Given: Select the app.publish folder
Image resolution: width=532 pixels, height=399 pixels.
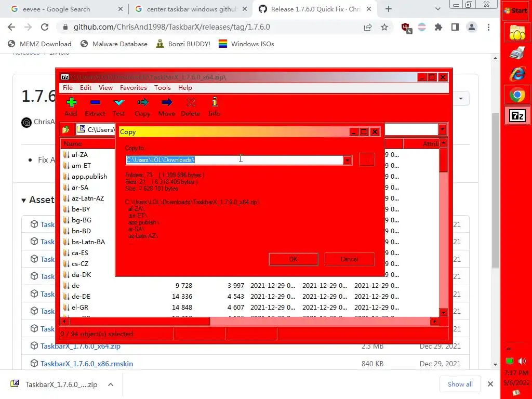Looking at the screenshot, I should click(89, 177).
